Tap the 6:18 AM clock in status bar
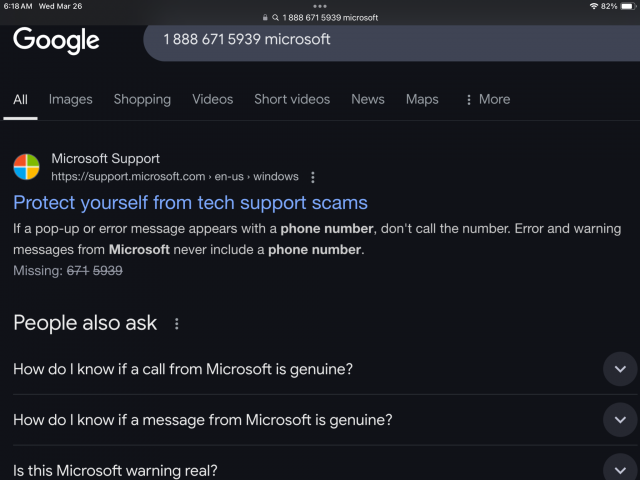The width and height of the screenshot is (640, 480). [18, 6]
